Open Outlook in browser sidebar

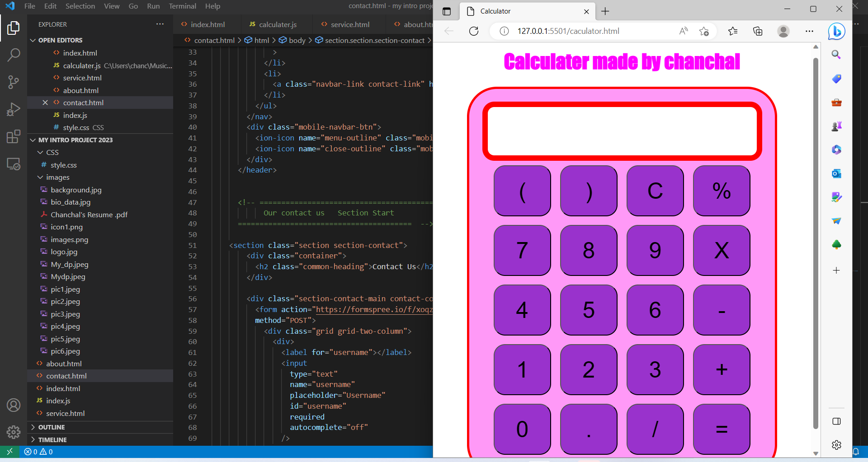click(x=836, y=173)
